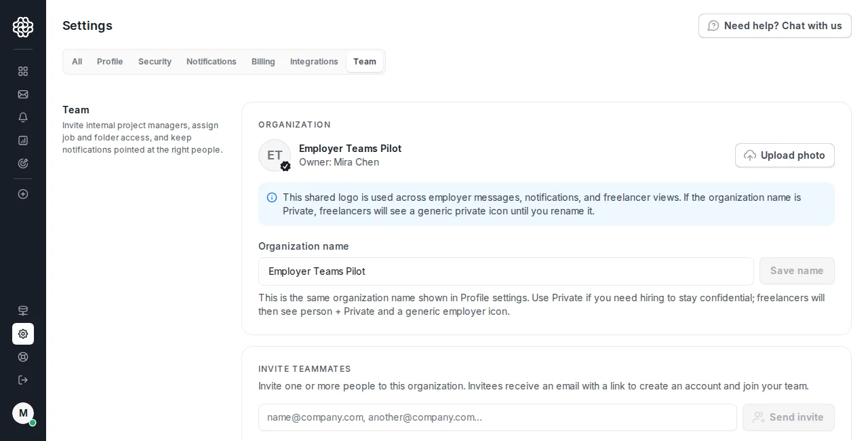868x441 pixels.
Task: Focus the invite email addresses field
Action: pos(498,417)
